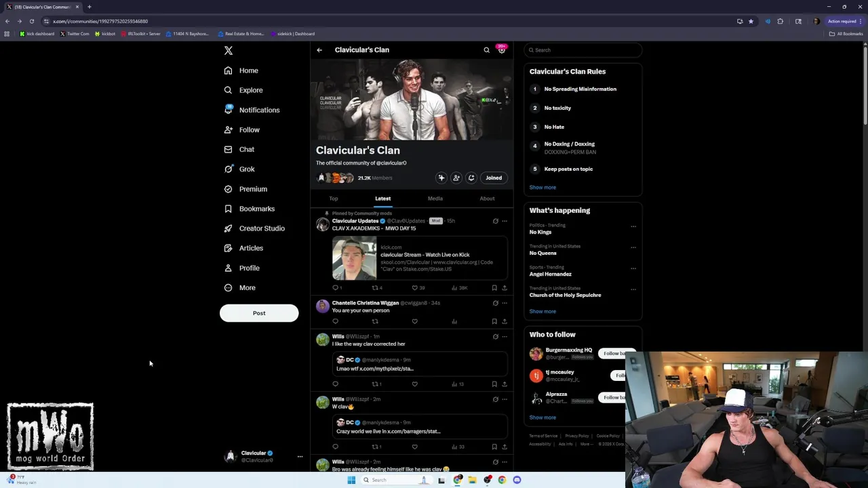The height and width of the screenshot is (488, 868).
Task: Show more in What's happening
Action: (x=542, y=312)
